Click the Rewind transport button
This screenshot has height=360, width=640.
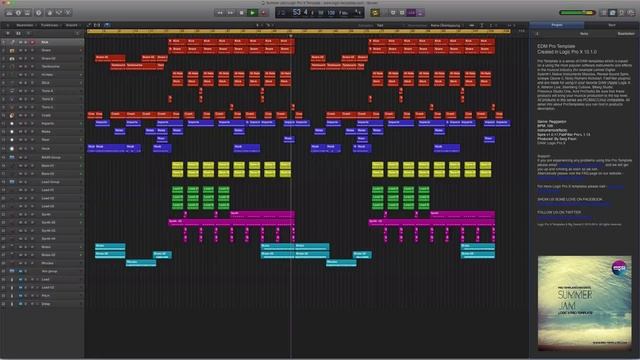(x=220, y=13)
